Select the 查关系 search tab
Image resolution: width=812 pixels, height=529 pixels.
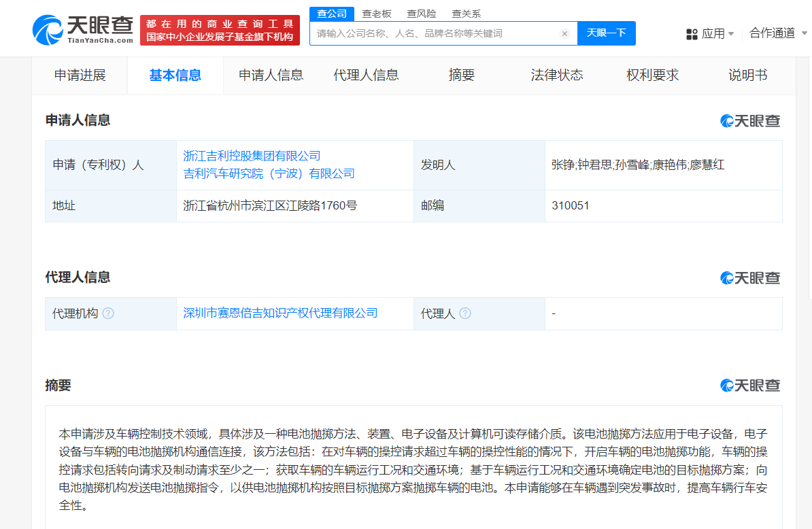click(466, 14)
